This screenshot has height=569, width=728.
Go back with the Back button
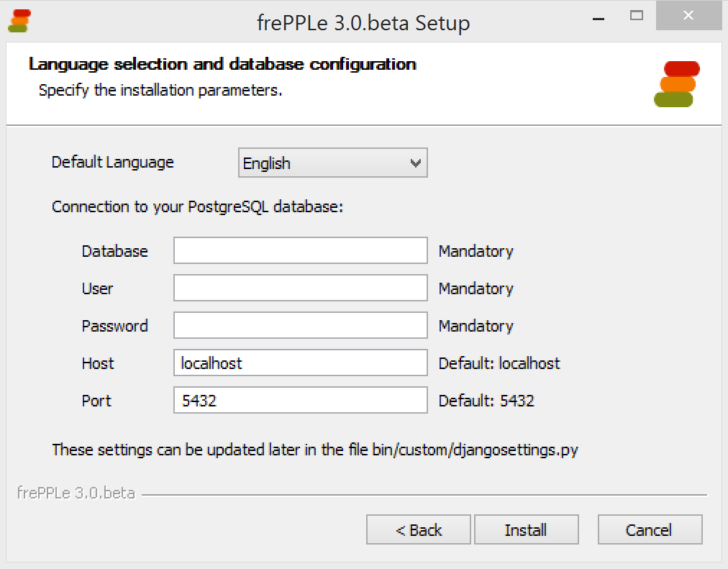[419, 530]
